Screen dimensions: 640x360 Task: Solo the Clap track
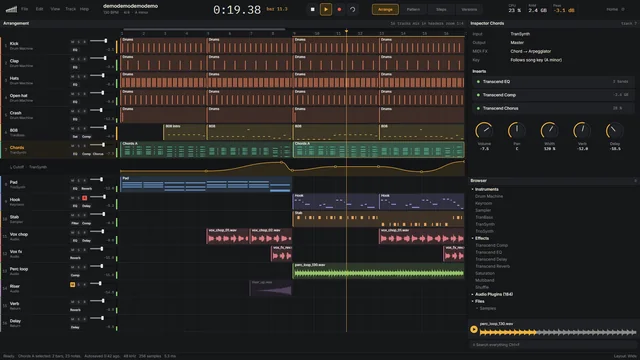tap(78, 59)
